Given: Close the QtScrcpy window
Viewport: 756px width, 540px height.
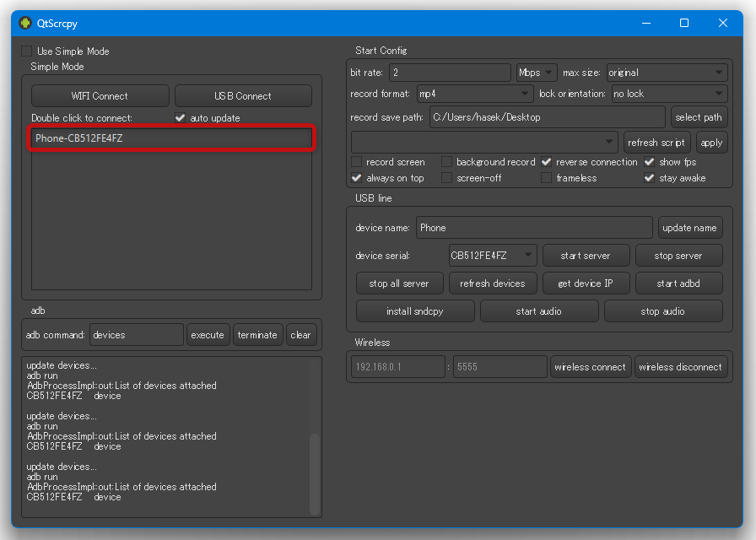Looking at the screenshot, I should point(723,23).
